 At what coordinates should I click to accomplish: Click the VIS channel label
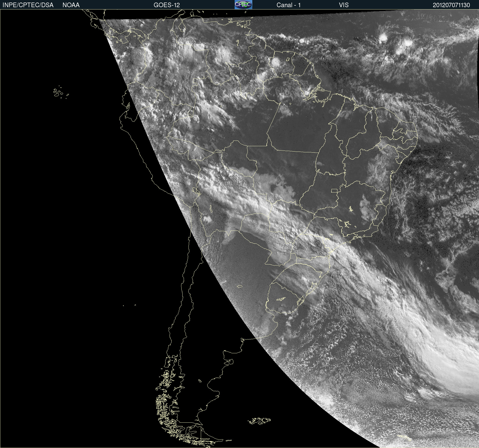pyautogui.click(x=344, y=5)
